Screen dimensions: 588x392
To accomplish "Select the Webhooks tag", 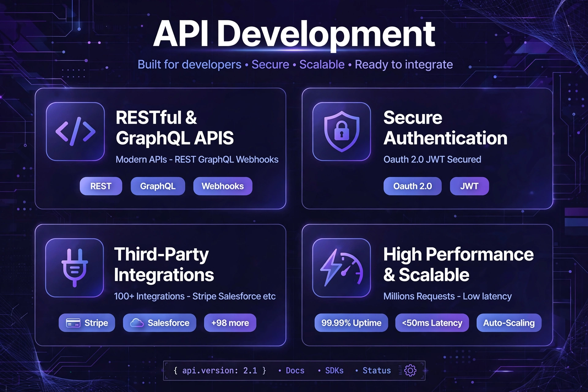I will point(223,186).
